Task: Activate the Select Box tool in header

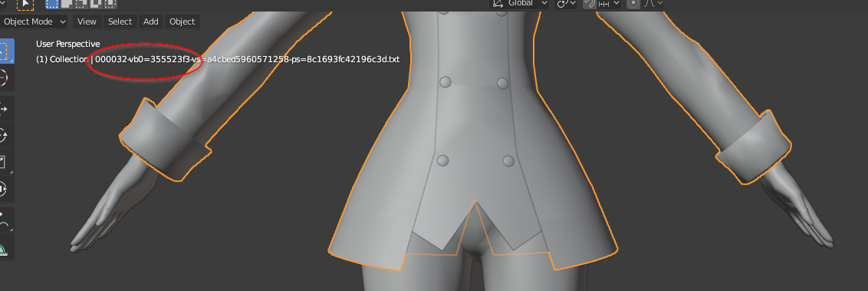Action: [x=25, y=4]
